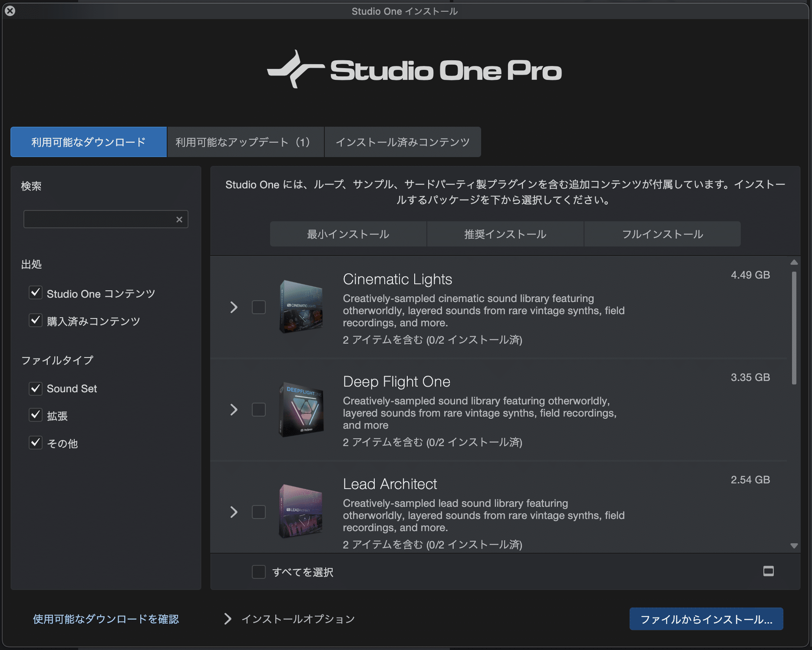Click the 2.54 GB size value
The image size is (812, 650).
[x=750, y=479]
